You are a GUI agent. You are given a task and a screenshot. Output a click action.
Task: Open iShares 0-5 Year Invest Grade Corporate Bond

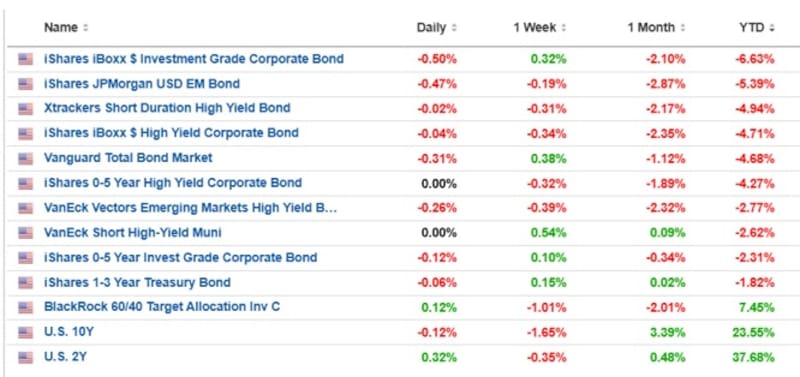181,258
